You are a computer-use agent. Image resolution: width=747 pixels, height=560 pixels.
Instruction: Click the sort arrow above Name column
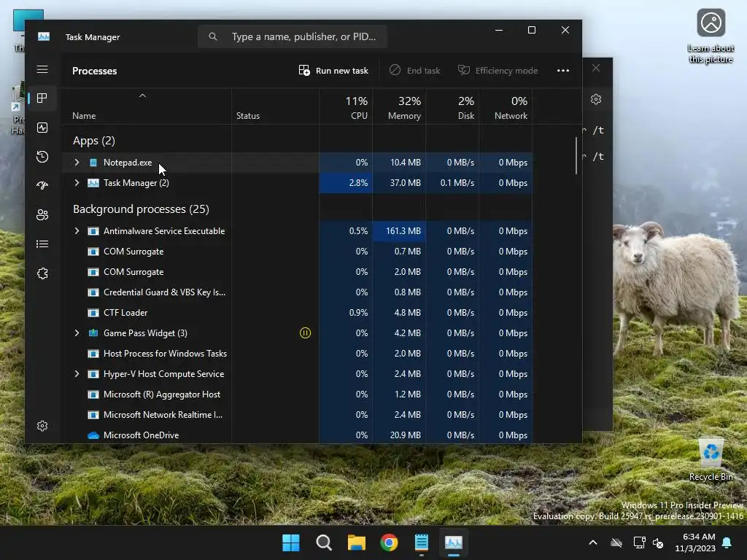point(142,96)
